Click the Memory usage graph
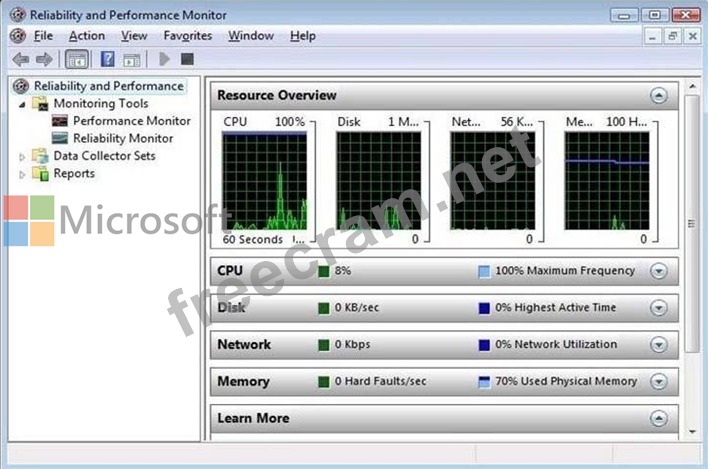Image resolution: width=708 pixels, height=469 pixels. [x=607, y=181]
